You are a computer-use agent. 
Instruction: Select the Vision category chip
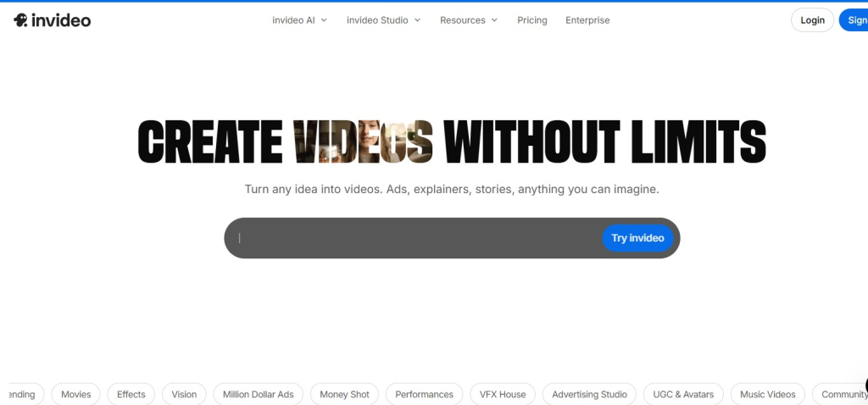pos(184,395)
